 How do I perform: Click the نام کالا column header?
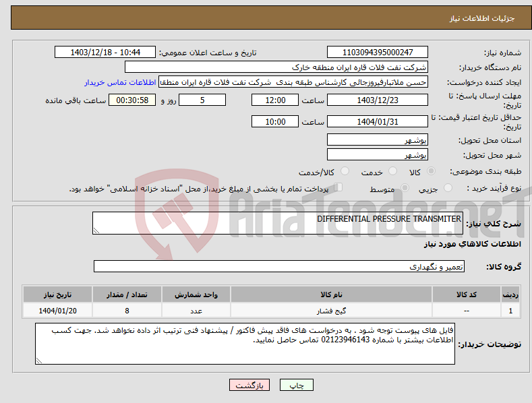pyautogui.click(x=331, y=294)
